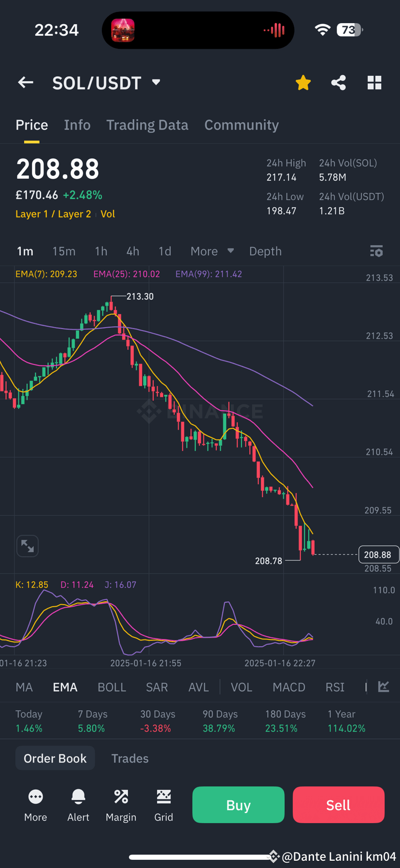
Task: Tap the EMA(25): 210.02 legend
Action: tap(127, 274)
